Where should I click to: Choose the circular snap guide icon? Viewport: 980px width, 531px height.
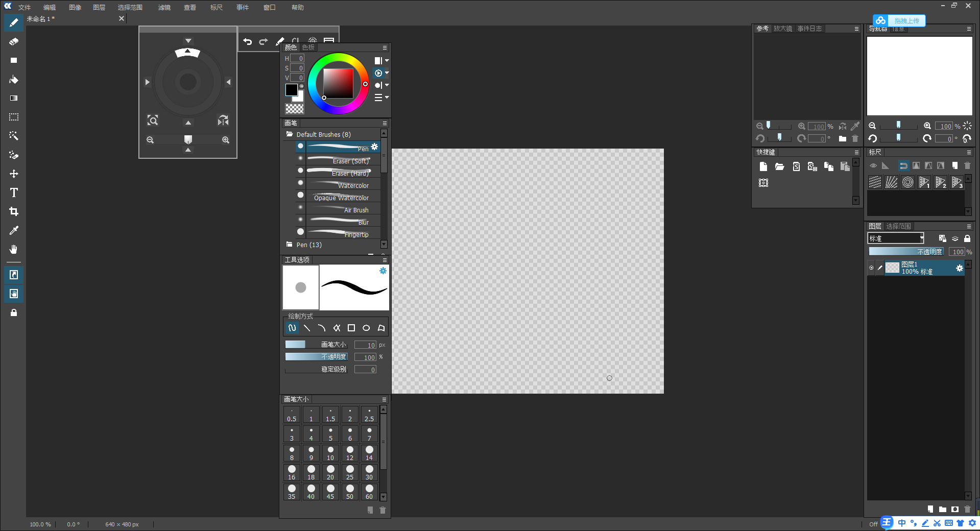(907, 182)
